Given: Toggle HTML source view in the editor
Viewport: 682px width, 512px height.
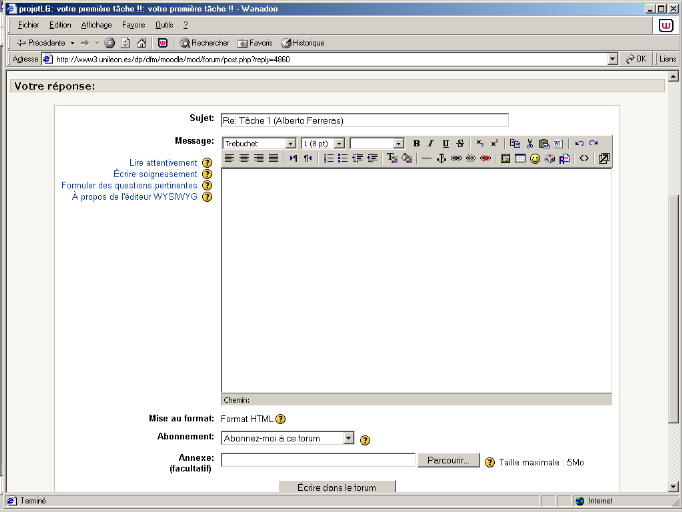Looking at the screenshot, I should (585, 158).
